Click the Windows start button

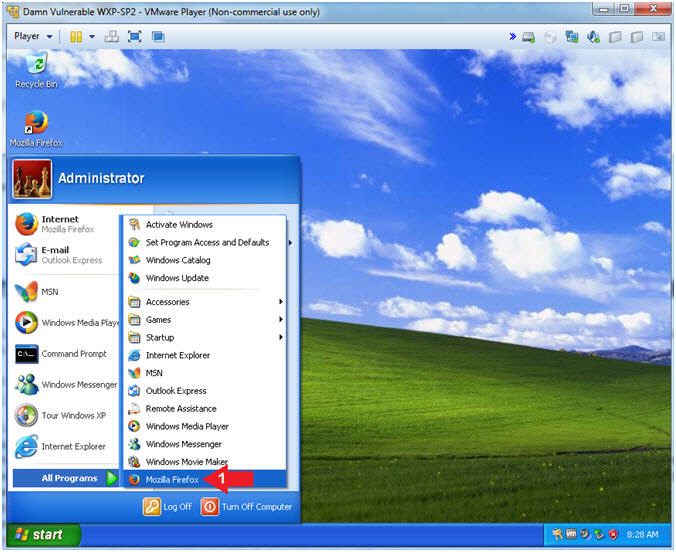click(43, 535)
